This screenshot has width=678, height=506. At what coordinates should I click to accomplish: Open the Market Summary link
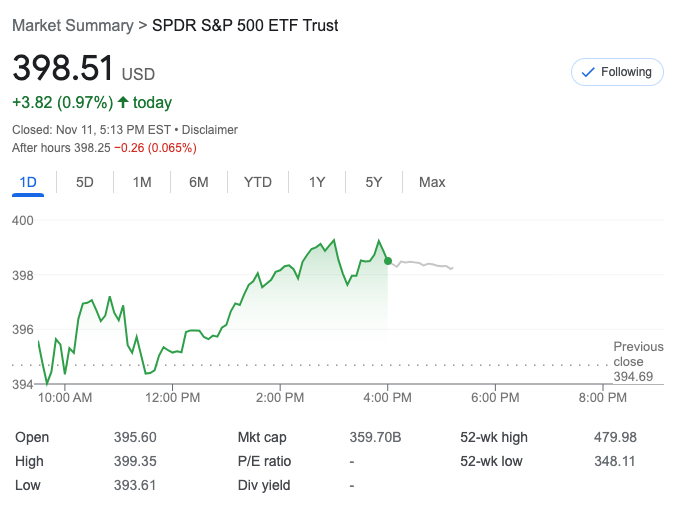[x=73, y=25]
